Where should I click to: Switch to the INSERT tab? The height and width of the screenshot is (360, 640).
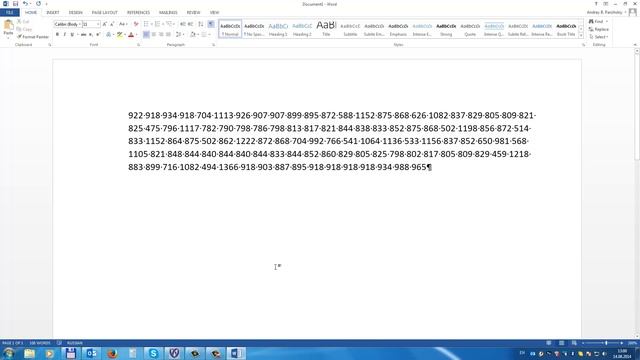(53, 13)
